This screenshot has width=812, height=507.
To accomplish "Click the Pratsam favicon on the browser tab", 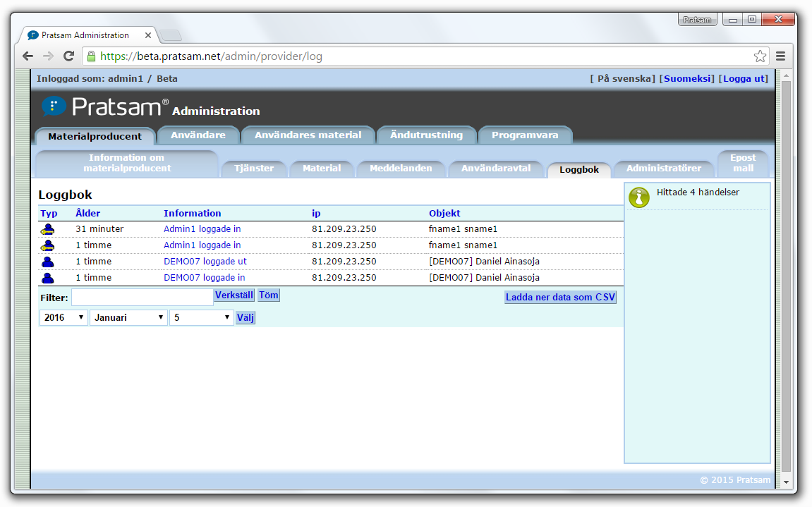I will click(32, 35).
